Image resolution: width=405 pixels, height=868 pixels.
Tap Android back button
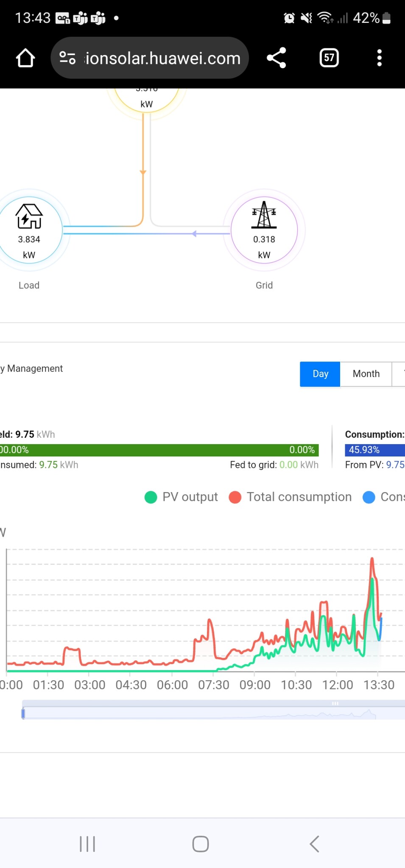point(314,844)
